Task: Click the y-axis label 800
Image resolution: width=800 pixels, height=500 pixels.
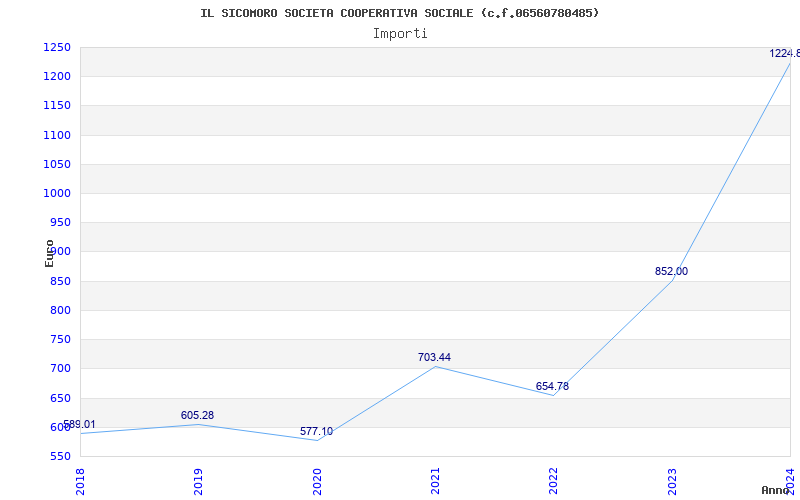Action: click(x=60, y=310)
